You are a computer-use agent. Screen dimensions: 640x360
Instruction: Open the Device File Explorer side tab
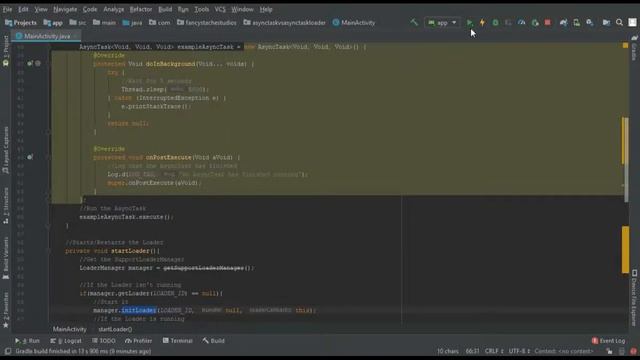tap(634, 298)
